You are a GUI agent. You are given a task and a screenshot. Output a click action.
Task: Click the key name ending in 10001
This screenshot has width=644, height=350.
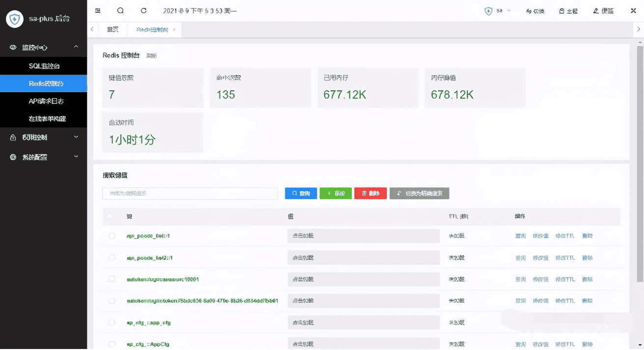tap(162, 279)
